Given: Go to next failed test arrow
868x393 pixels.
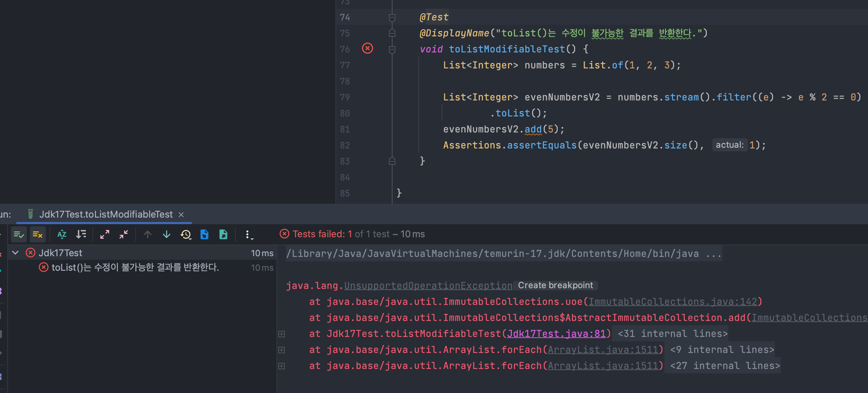Looking at the screenshot, I should pos(167,235).
